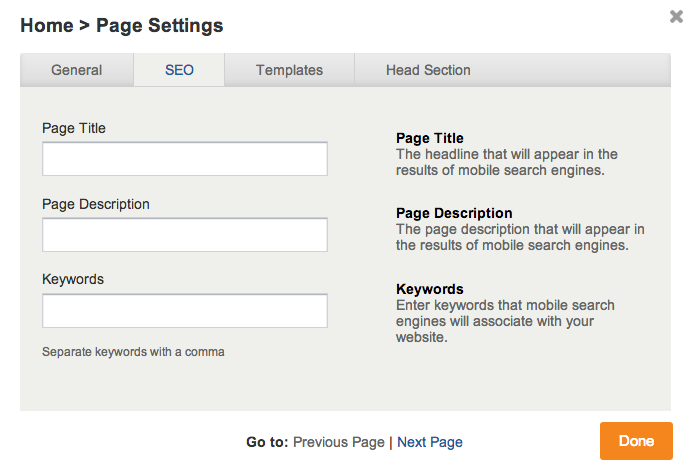
Task: Click Home in the breadcrumb heading
Action: (x=47, y=25)
